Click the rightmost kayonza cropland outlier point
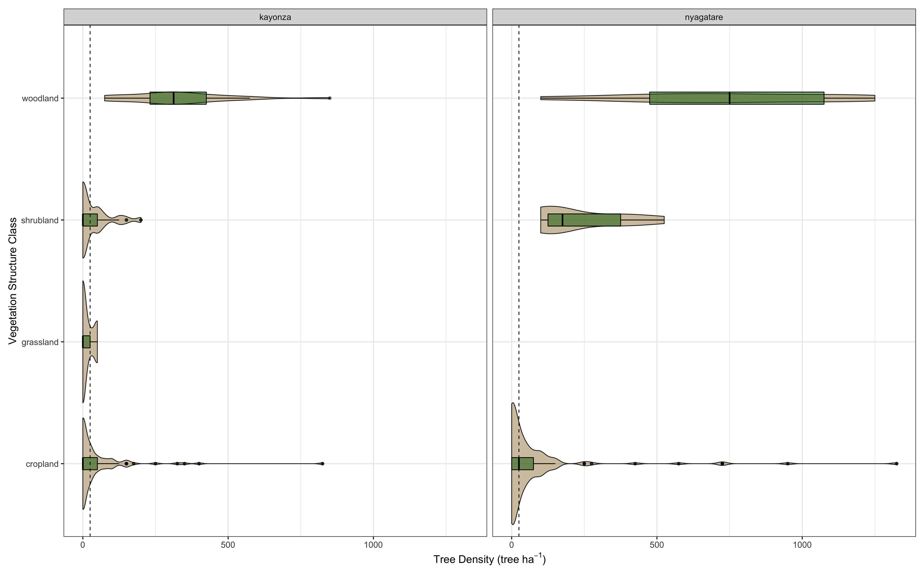This screenshot has height=573, width=924. 323,464
